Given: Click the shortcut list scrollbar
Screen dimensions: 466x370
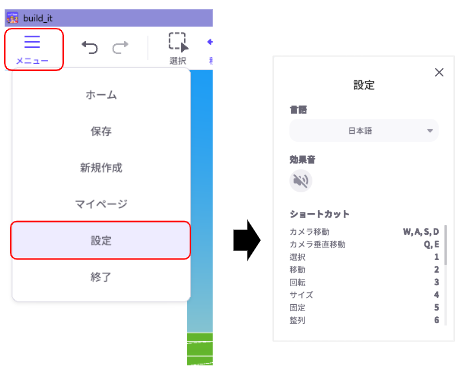Looking at the screenshot, I should point(446,245).
